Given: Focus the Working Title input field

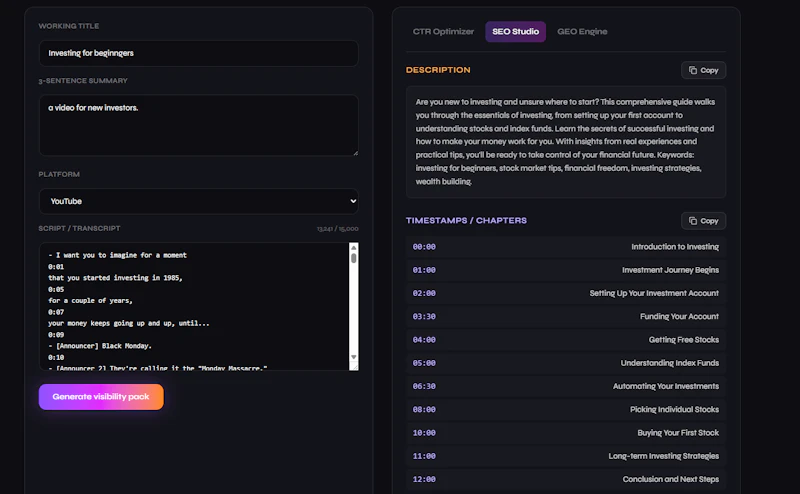Looking at the screenshot, I should coord(198,53).
